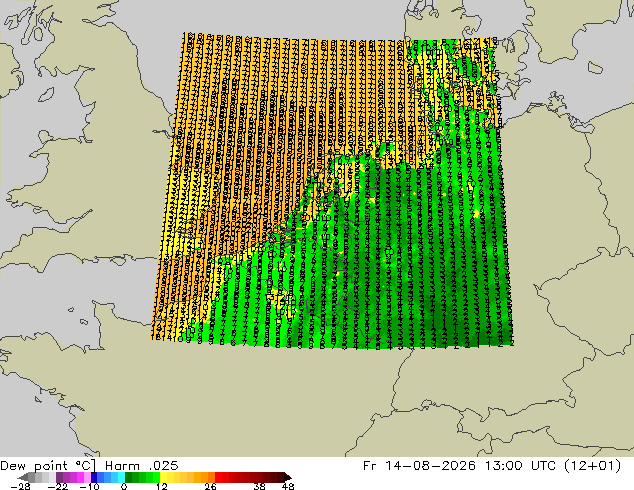Viewport: 634px width, 490px height.
Task: Click the gray left arrow of the color scale
Action: 23,477
